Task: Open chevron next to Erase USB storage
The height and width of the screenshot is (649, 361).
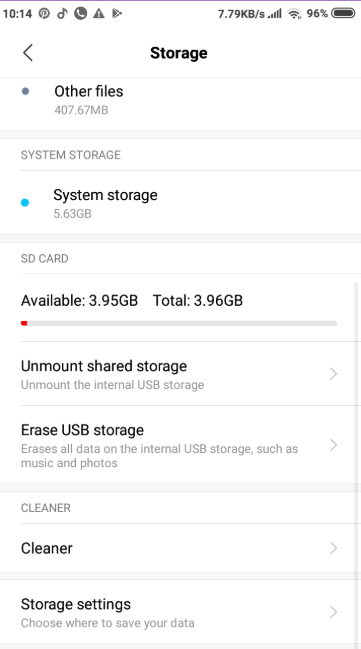Action: [333, 445]
